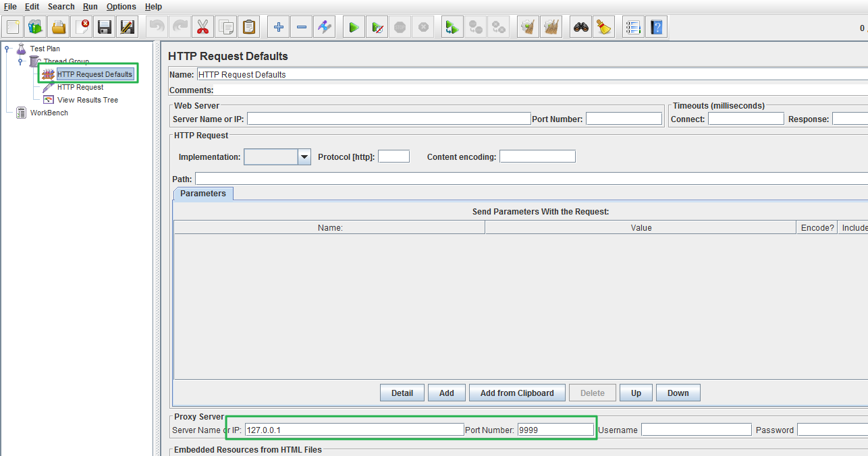Screen dimensions: 868x456
Task: Click the Add parameter button
Action: click(447, 393)
